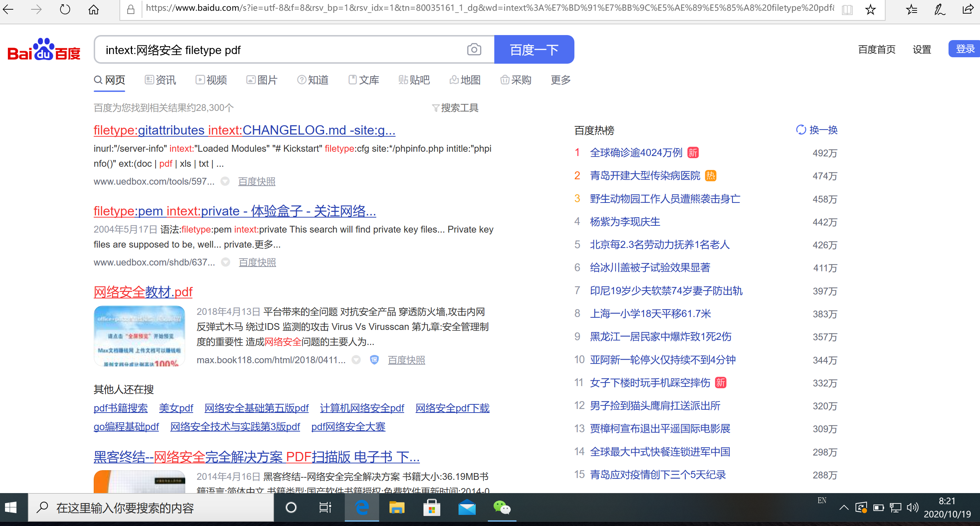Add page to favorites star icon
The image size is (980, 526).
pos(870,9)
